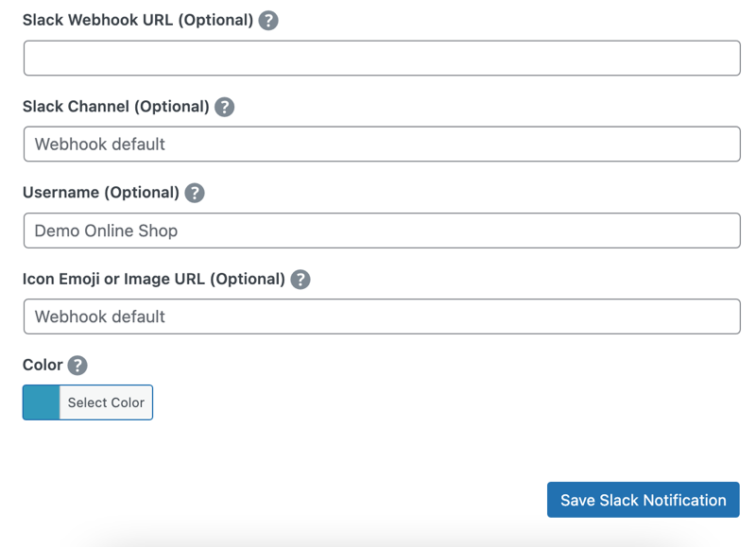Focus the empty Slack Webhook URL field
Viewport: 756px width, 547px height.
(381, 58)
